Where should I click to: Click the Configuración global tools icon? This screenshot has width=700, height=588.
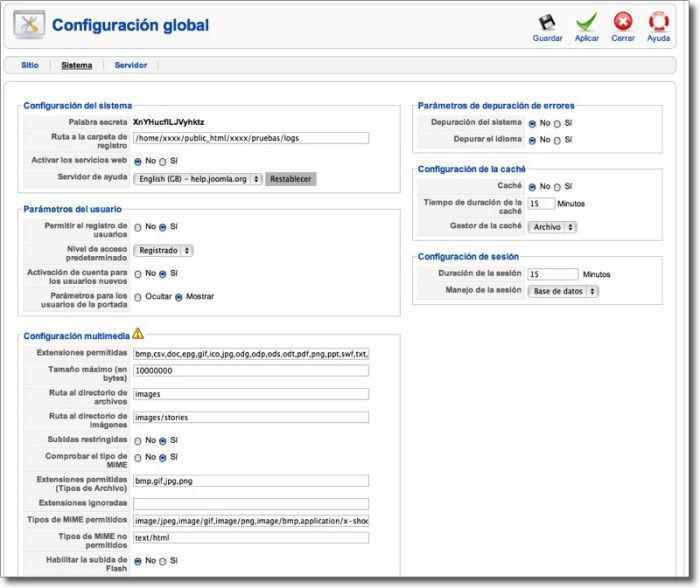29,24
